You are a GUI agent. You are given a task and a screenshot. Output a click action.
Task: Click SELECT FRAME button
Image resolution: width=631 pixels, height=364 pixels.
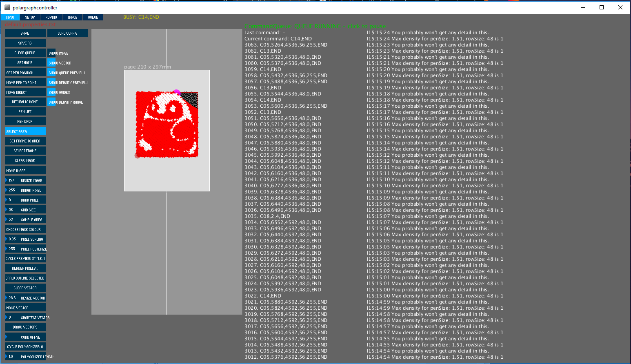pyautogui.click(x=25, y=151)
